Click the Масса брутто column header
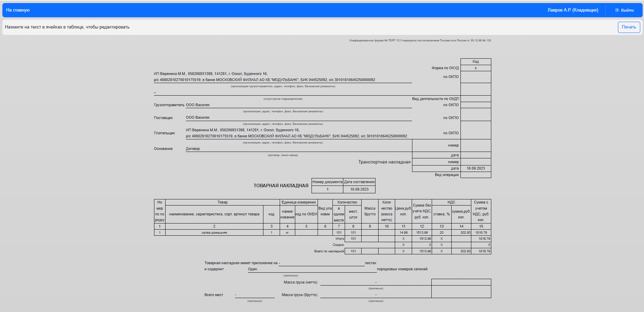 point(370,211)
